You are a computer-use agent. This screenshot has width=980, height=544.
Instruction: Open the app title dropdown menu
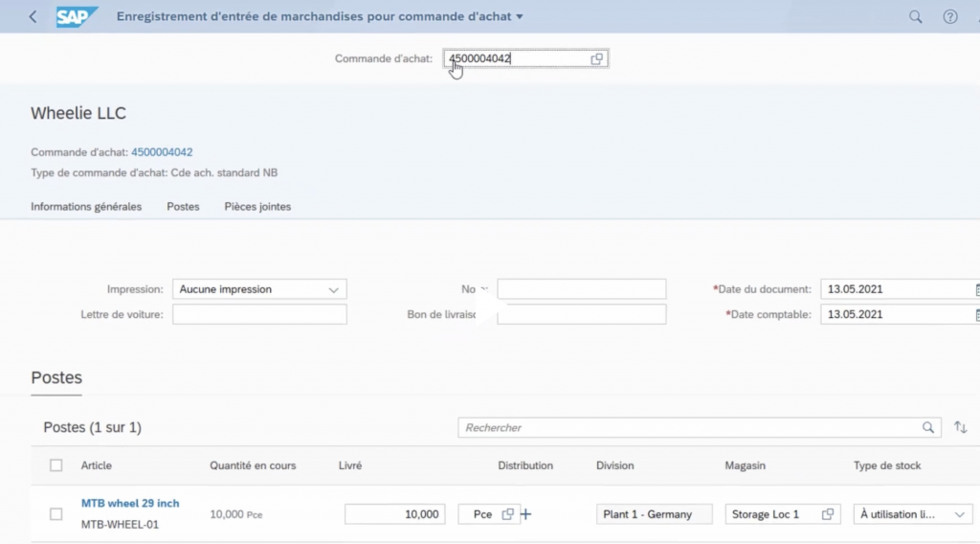click(520, 17)
